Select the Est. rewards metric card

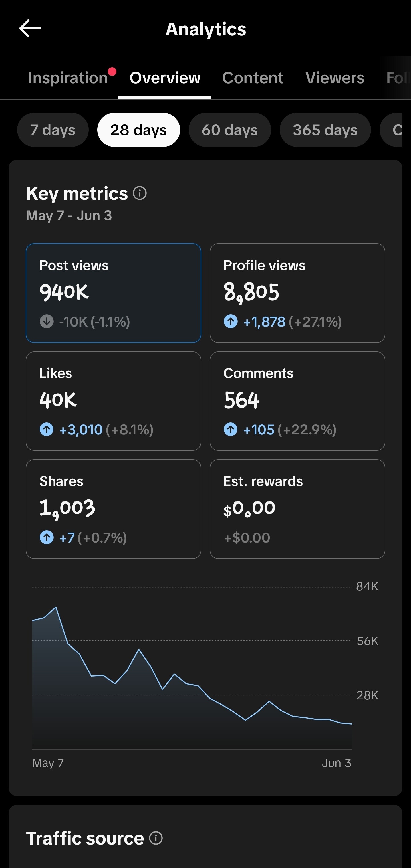coord(297,509)
